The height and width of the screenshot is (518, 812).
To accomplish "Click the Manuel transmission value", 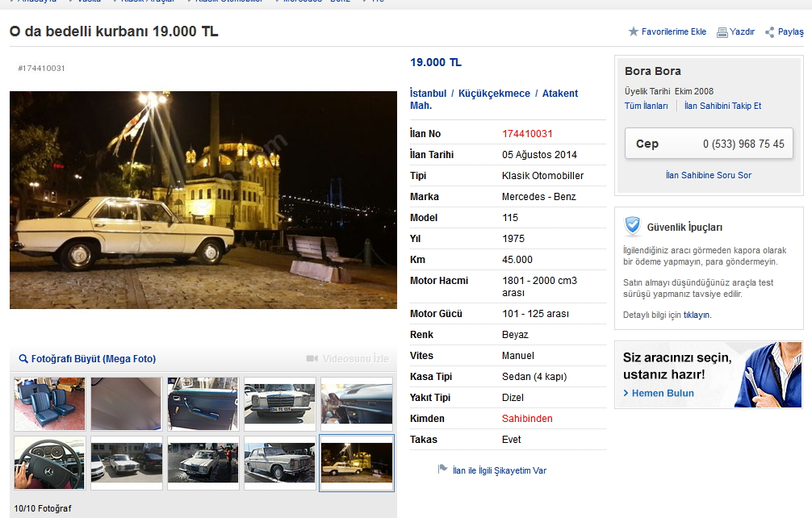I will click(517, 356).
